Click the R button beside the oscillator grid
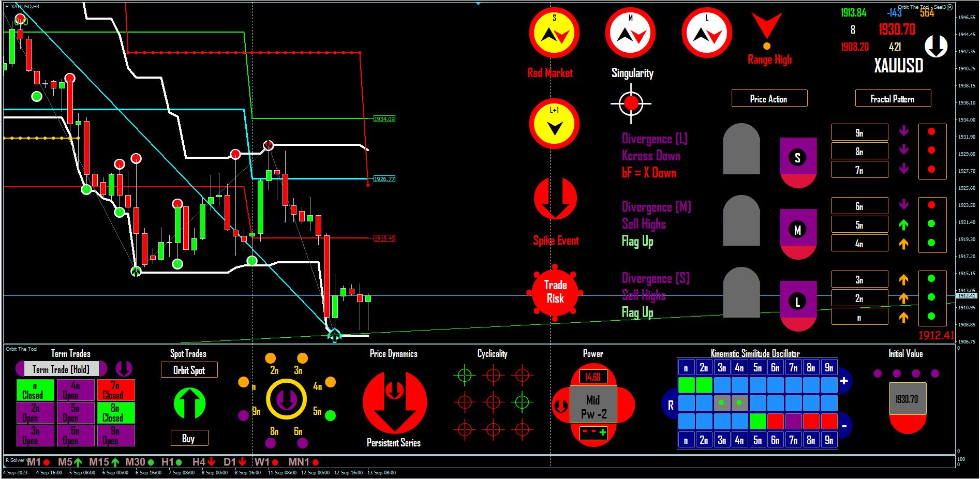 tap(670, 405)
